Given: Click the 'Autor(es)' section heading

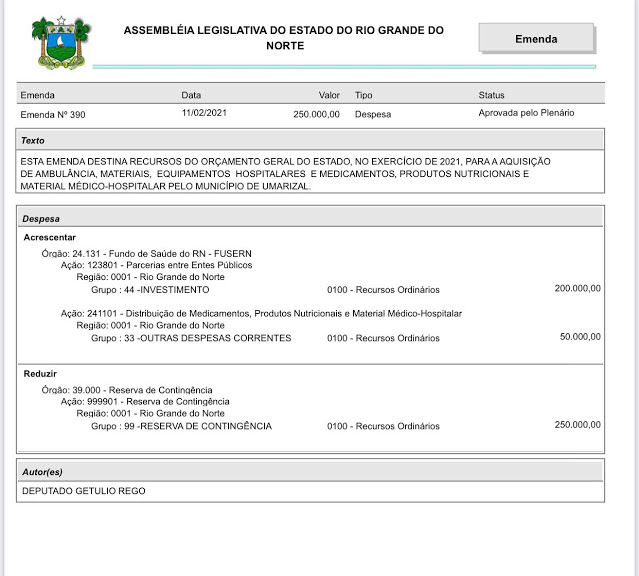Looking at the screenshot, I should [42, 472].
